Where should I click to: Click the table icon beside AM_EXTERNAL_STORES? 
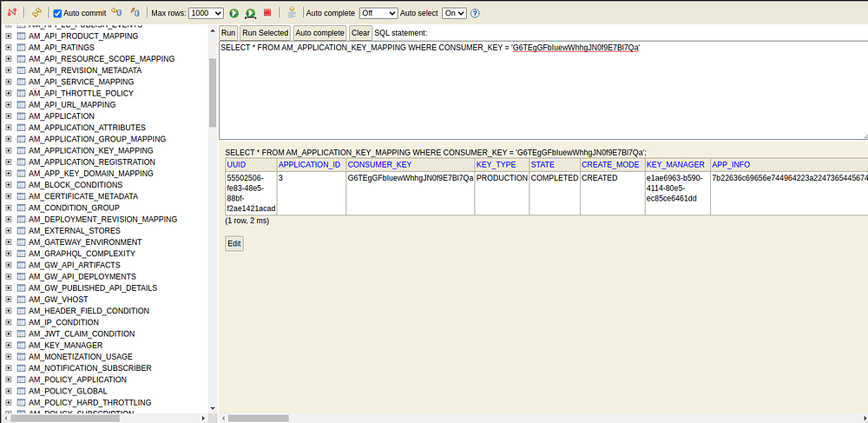point(22,230)
